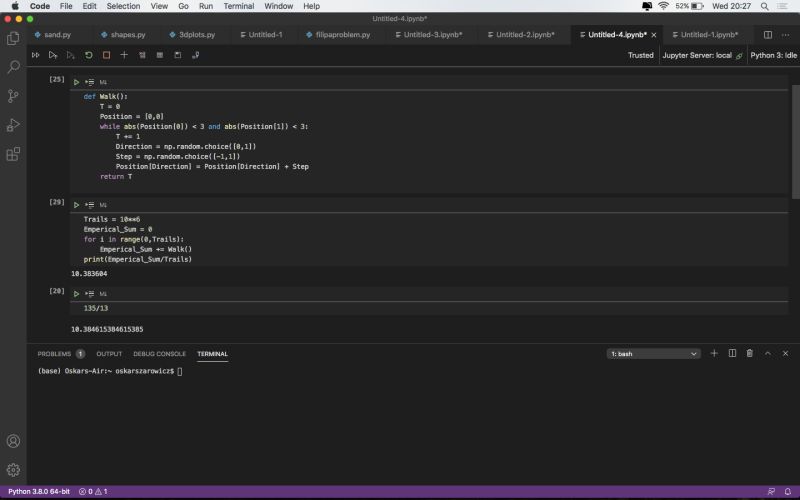Open the PROBLEMS panel tab
The height and width of the screenshot is (500, 800).
[x=61, y=354]
